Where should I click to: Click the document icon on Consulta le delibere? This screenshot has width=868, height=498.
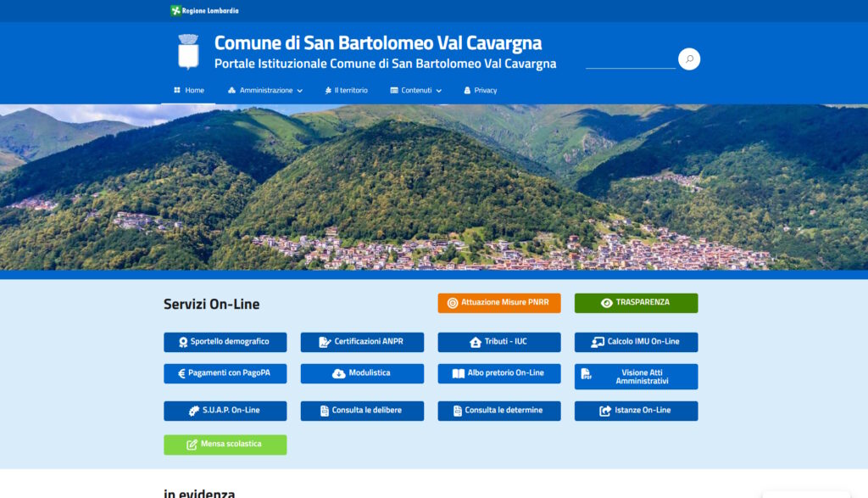click(325, 411)
